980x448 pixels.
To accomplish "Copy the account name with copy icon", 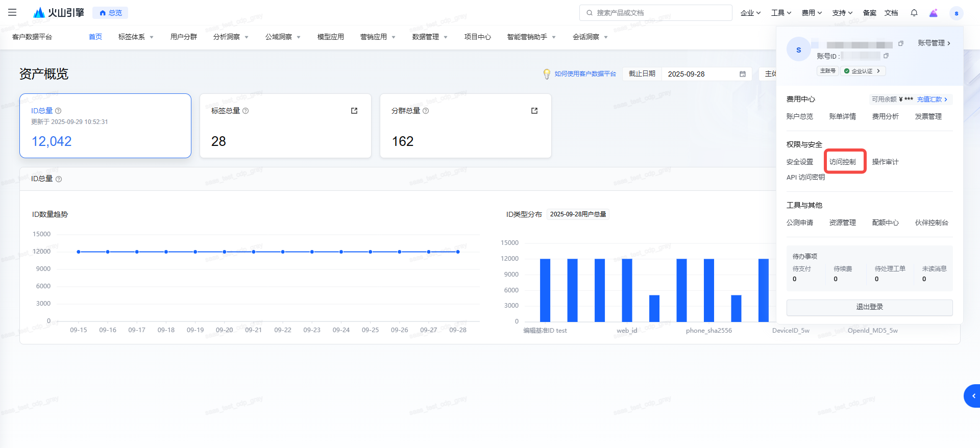I will point(901,43).
